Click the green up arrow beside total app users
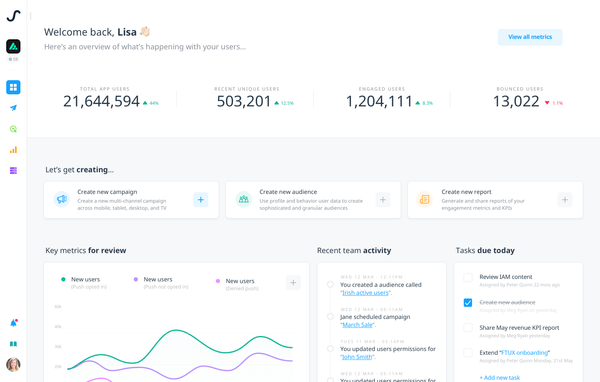 [145, 103]
